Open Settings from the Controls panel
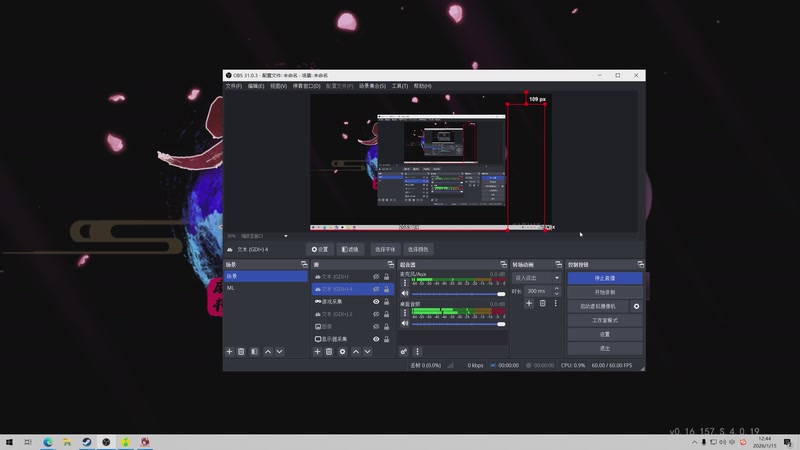This screenshot has width=800, height=450. [x=605, y=334]
